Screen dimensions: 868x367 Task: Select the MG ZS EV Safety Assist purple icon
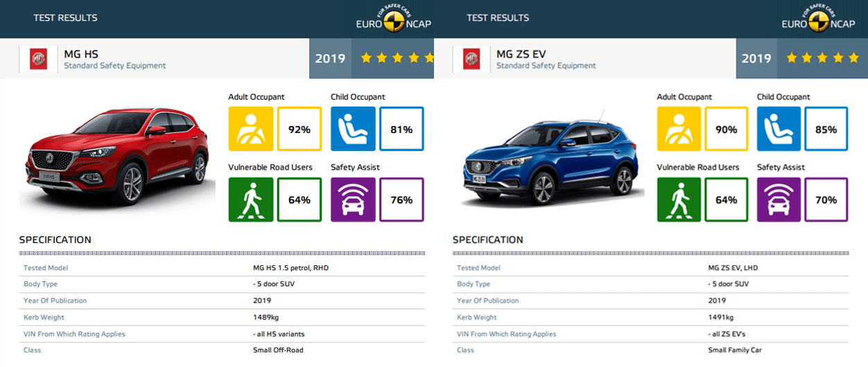tap(779, 199)
